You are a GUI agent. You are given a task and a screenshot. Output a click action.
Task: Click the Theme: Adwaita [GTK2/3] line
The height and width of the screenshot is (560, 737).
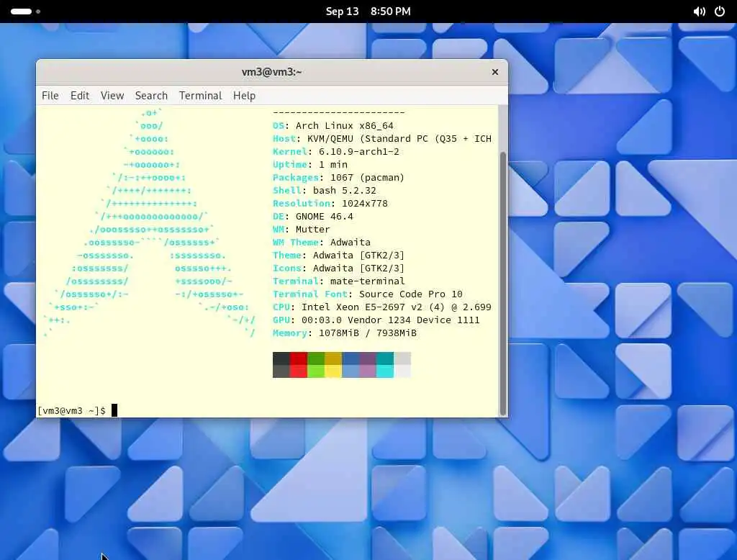tap(338, 255)
